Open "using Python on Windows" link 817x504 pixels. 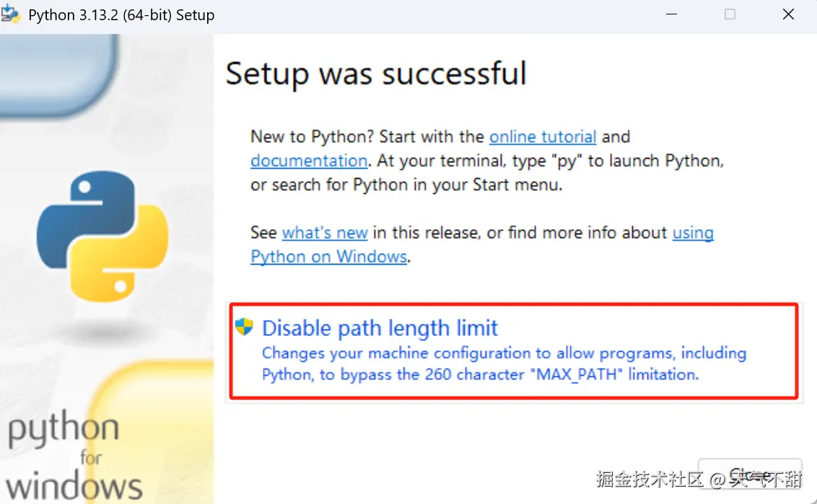(x=328, y=257)
